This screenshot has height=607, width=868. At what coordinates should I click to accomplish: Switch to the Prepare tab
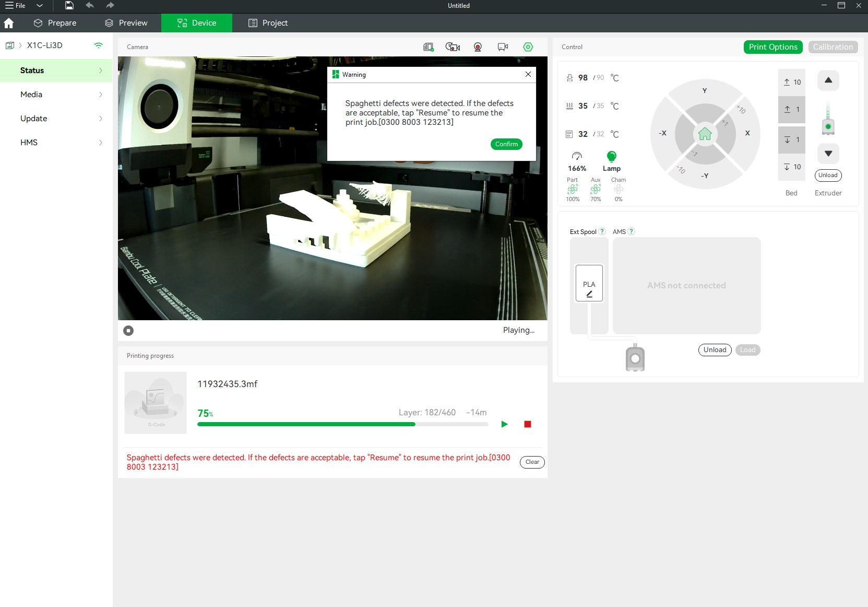click(x=55, y=23)
